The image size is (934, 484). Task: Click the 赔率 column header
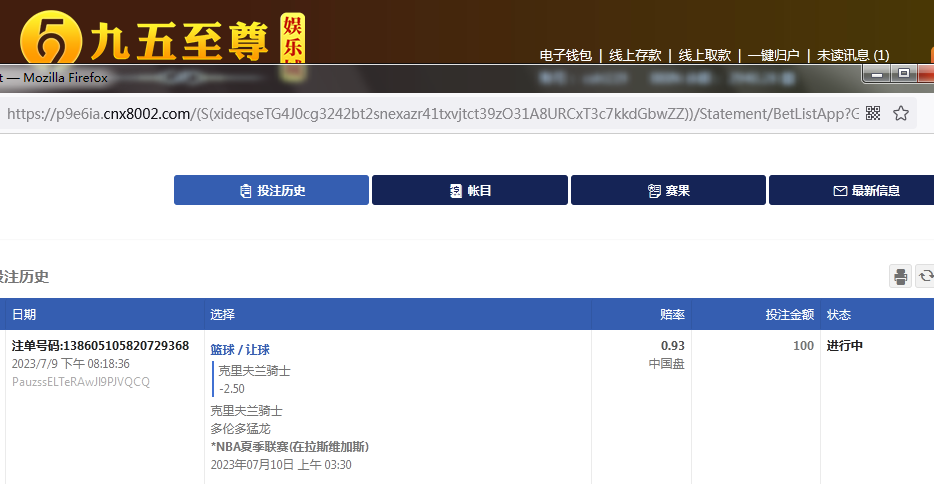(x=673, y=314)
